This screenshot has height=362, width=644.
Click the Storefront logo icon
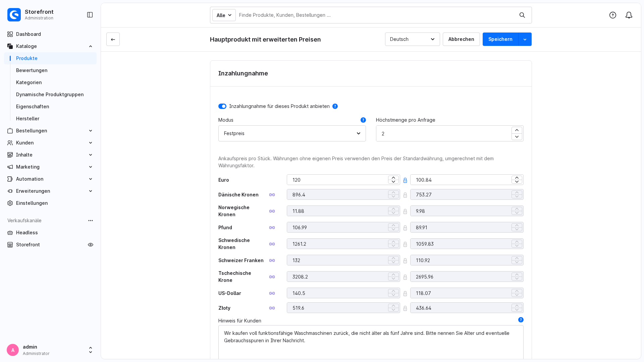[x=14, y=15]
